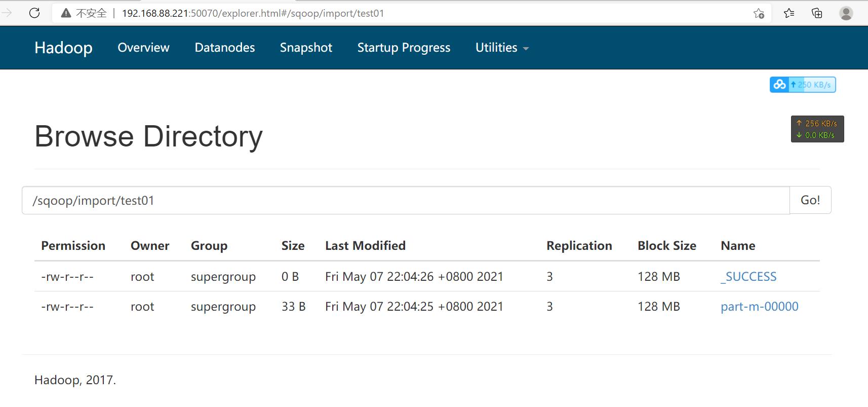
Task: Click the Go! button
Action: [x=810, y=200]
